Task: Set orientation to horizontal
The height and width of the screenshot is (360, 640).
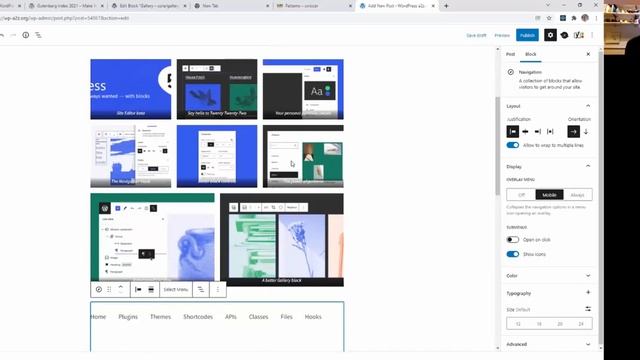Action: [573, 131]
